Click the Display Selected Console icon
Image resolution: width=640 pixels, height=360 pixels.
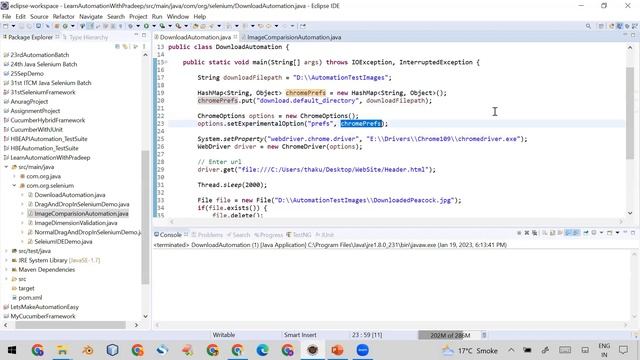point(594,233)
